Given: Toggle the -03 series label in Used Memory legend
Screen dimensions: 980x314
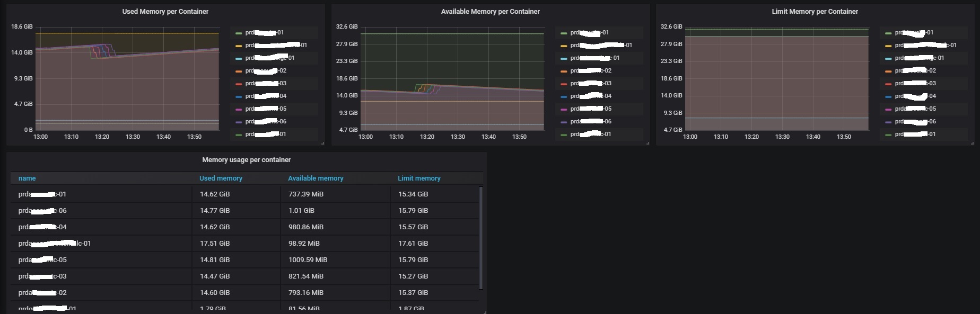Looking at the screenshot, I should click(x=266, y=84).
